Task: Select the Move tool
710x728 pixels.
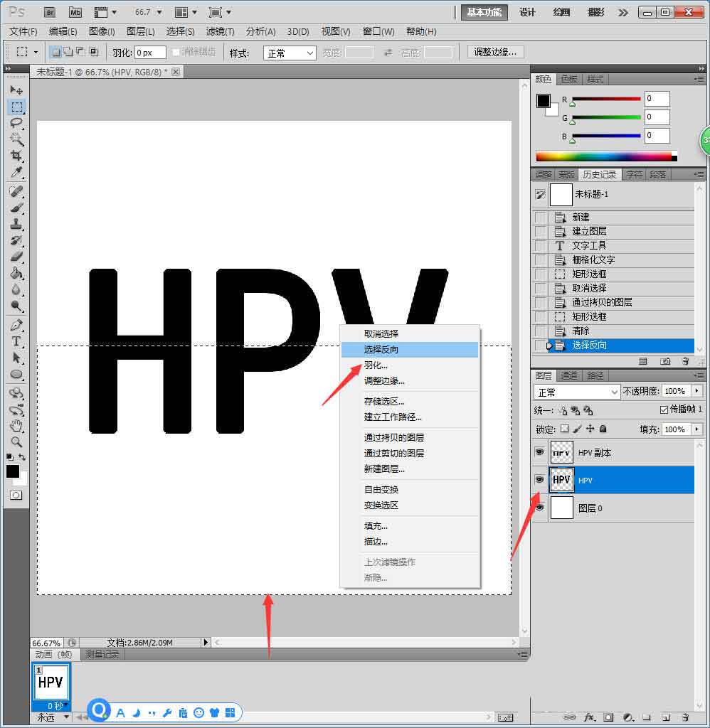Action: click(16, 90)
